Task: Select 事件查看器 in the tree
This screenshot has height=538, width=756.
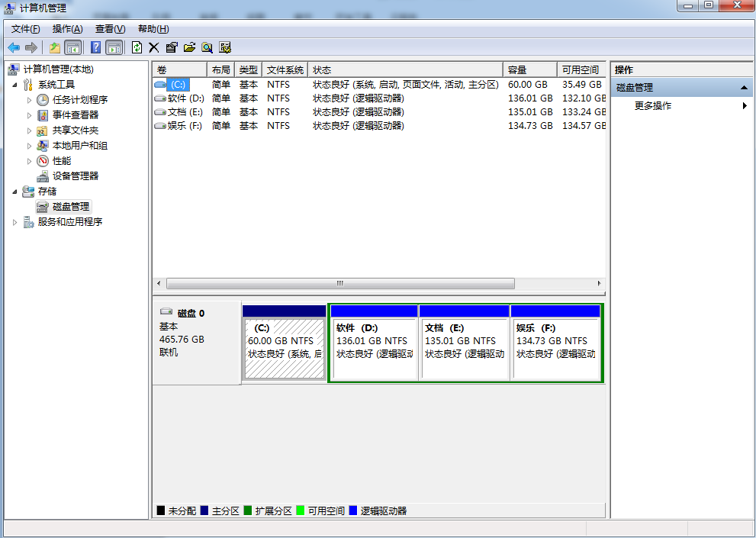Action: pos(76,114)
